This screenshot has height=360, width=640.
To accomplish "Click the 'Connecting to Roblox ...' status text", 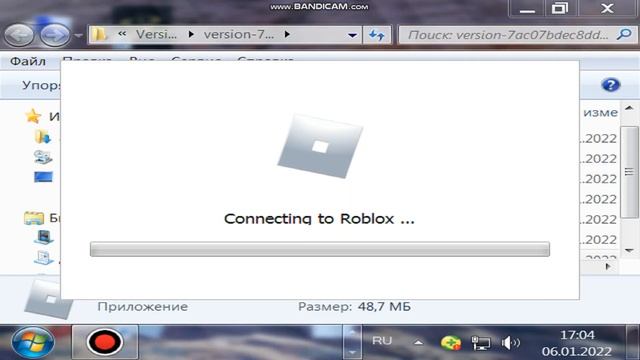I will [x=319, y=219].
